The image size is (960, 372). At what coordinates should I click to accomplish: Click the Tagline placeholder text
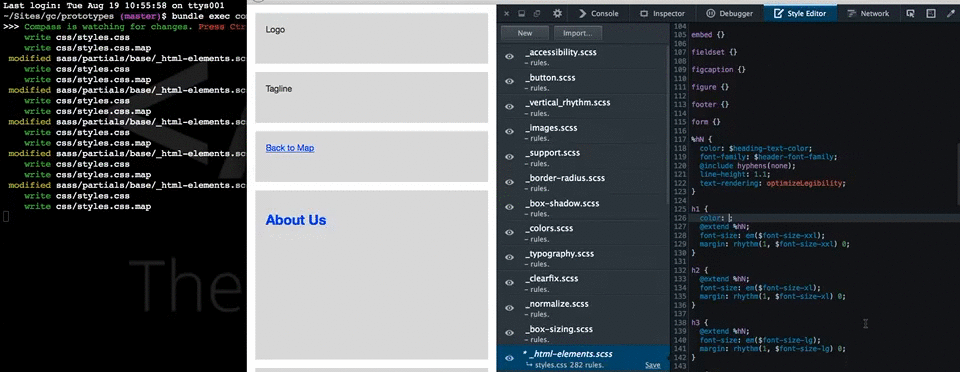279,89
